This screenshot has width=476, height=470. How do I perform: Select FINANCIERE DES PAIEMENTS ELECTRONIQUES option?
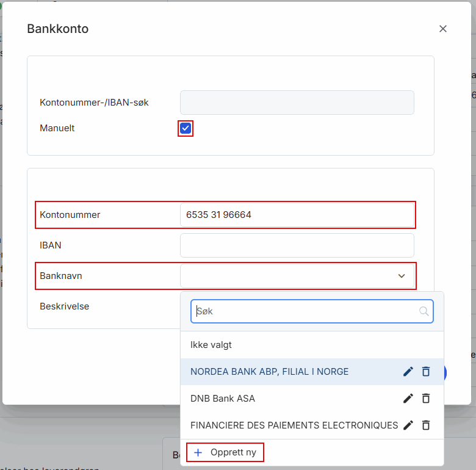[294, 425]
